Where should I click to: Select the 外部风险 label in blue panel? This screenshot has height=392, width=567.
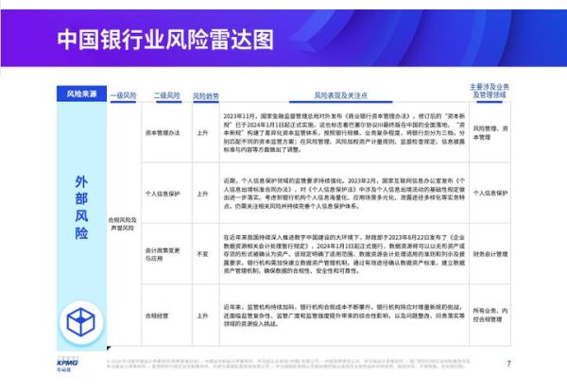click(81, 205)
